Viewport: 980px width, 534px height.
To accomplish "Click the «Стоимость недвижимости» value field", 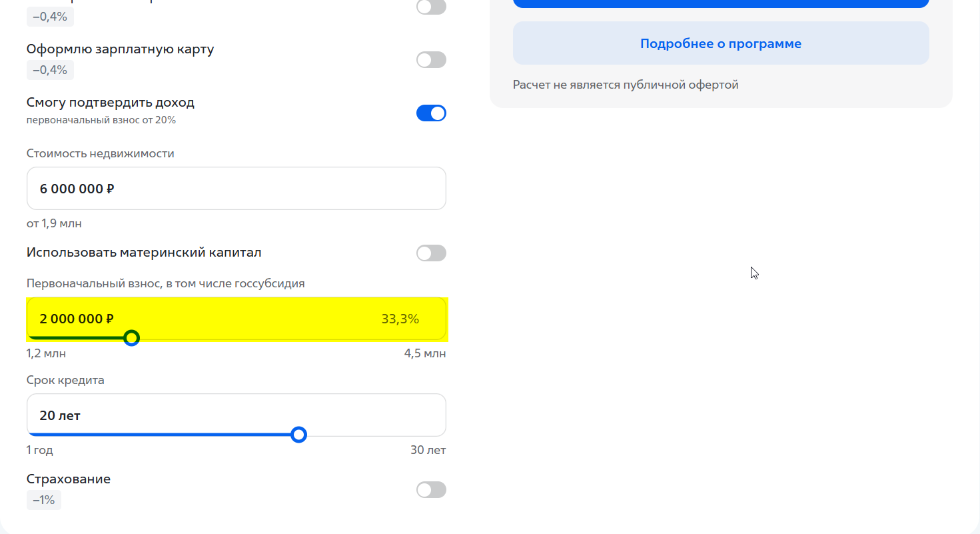I will point(236,188).
